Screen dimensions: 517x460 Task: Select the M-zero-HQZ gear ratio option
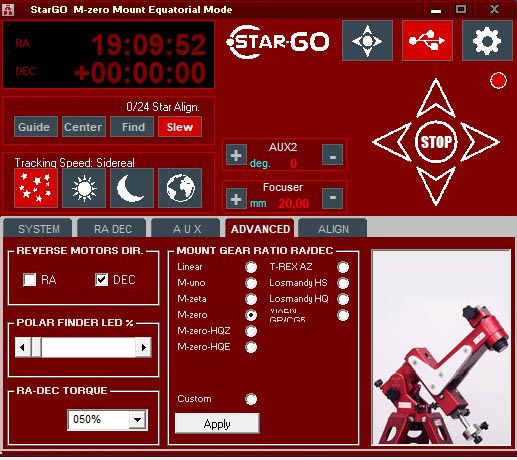click(x=251, y=331)
